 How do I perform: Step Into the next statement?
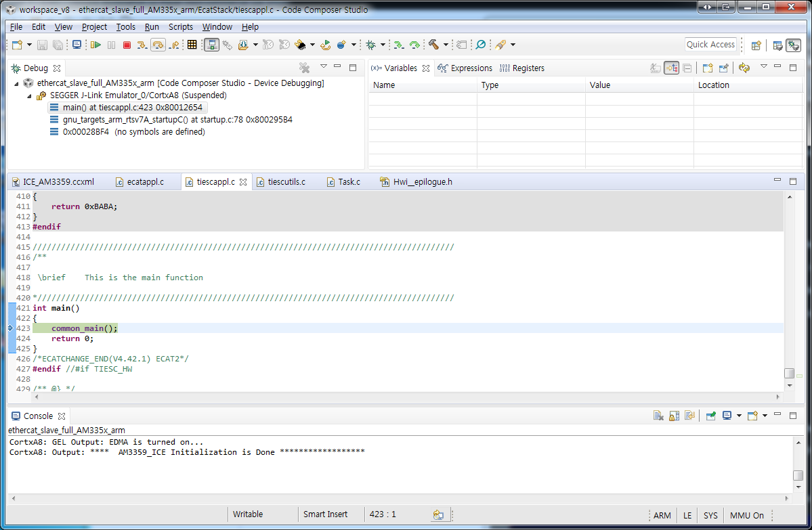pos(142,45)
